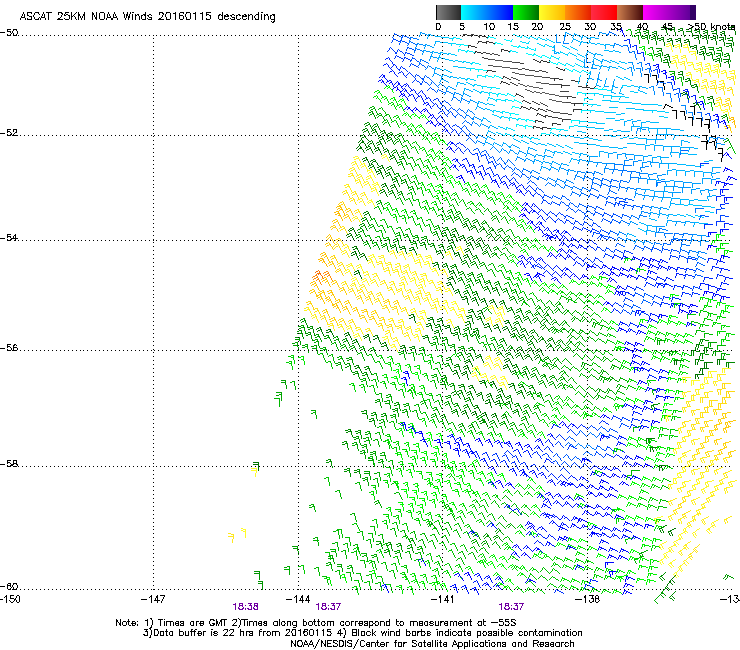
Task: Pick the brown 35-40 knots legend color
Action: [x=630, y=12]
